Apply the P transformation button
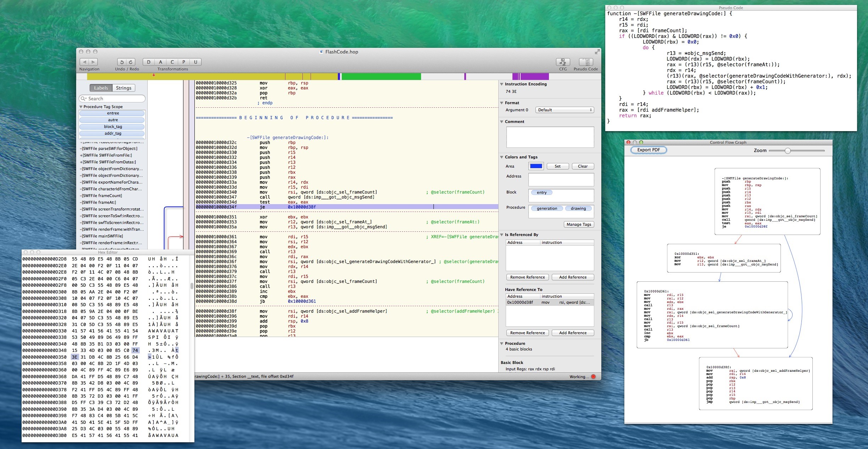The height and width of the screenshot is (449, 868). point(184,62)
